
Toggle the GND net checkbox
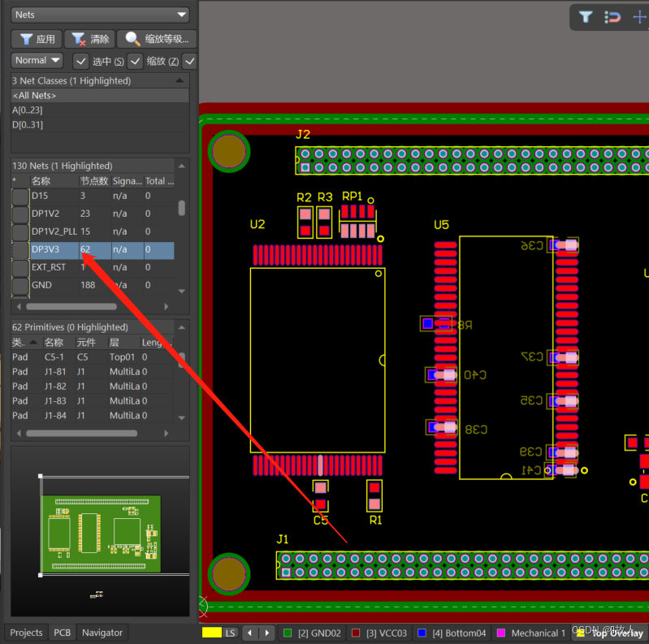tap(20, 286)
